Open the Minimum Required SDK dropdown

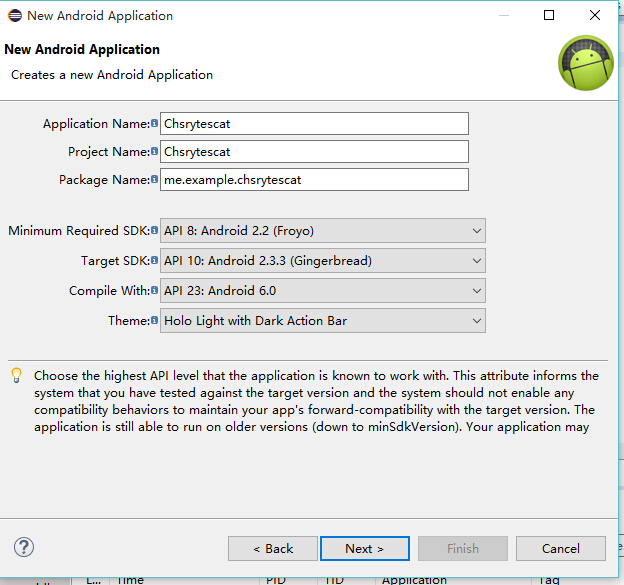click(x=323, y=230)
